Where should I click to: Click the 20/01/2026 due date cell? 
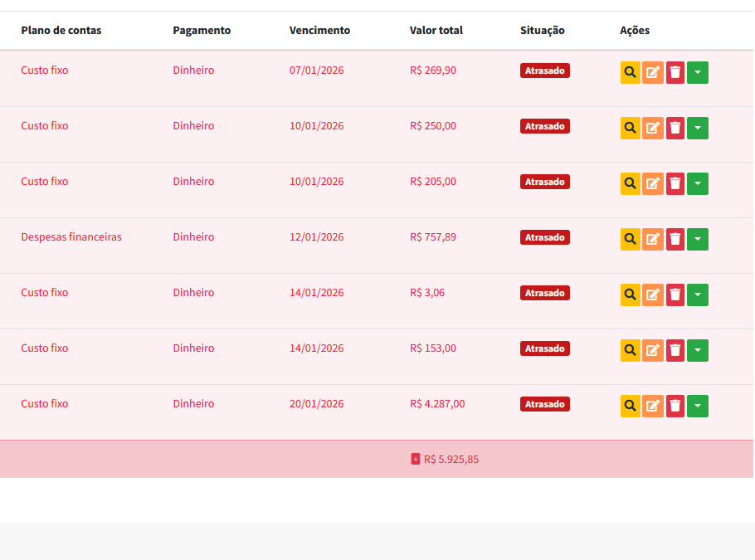[316, 404]
